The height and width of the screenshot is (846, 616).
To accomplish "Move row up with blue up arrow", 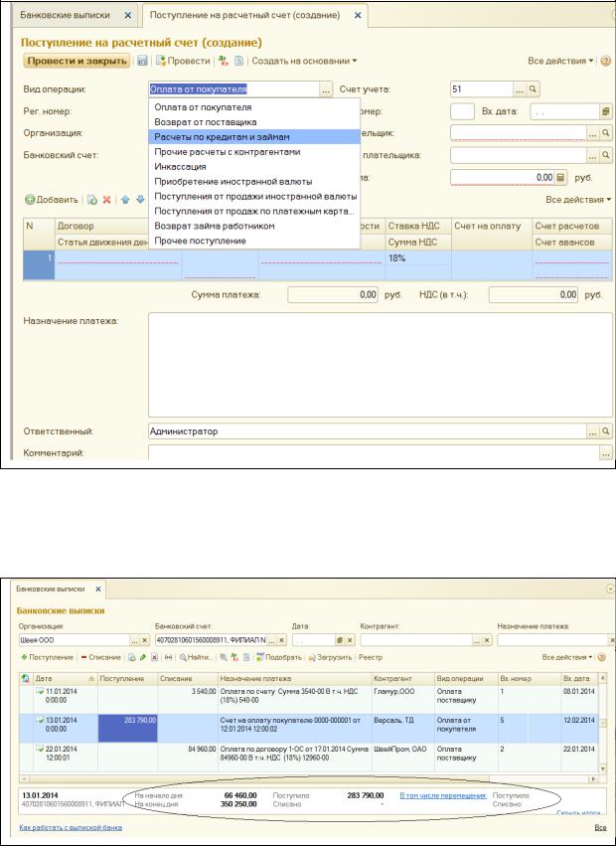I will pos(125,200).
